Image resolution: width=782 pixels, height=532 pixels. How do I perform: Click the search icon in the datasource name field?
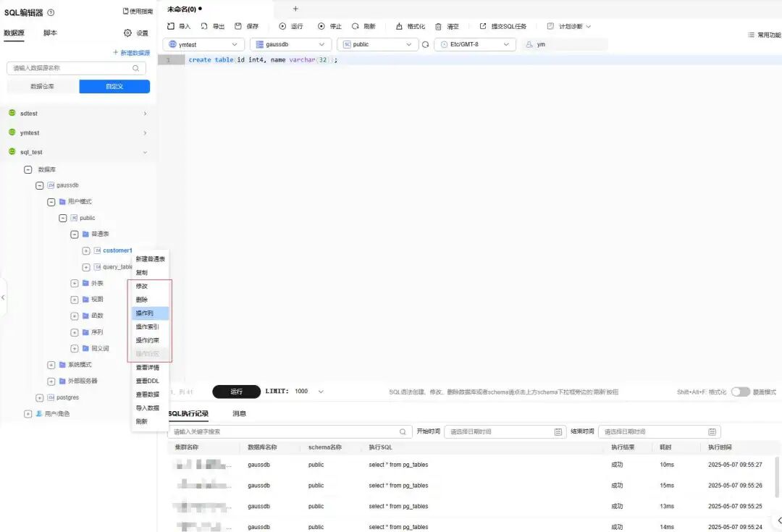(x=135, y=68)
